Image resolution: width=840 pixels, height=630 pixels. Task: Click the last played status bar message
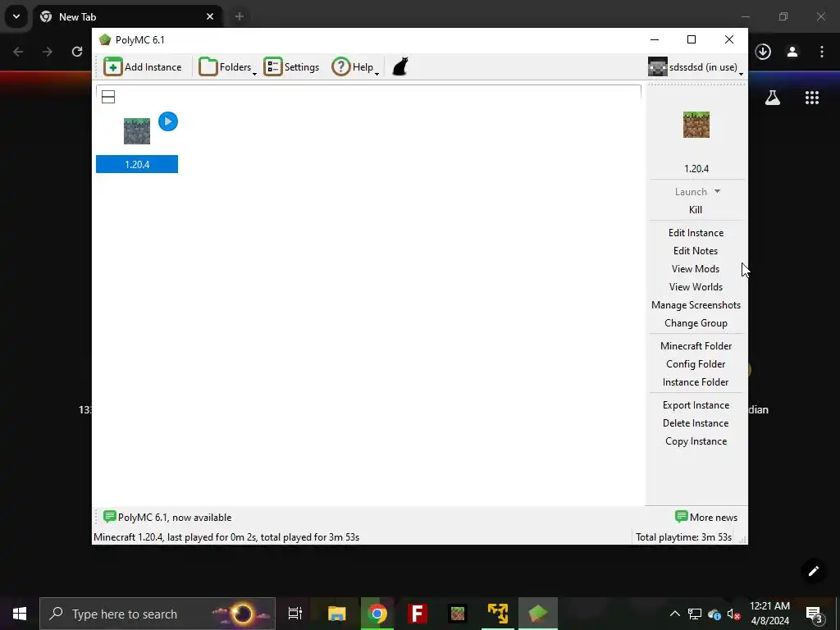[x=226, y=537]
